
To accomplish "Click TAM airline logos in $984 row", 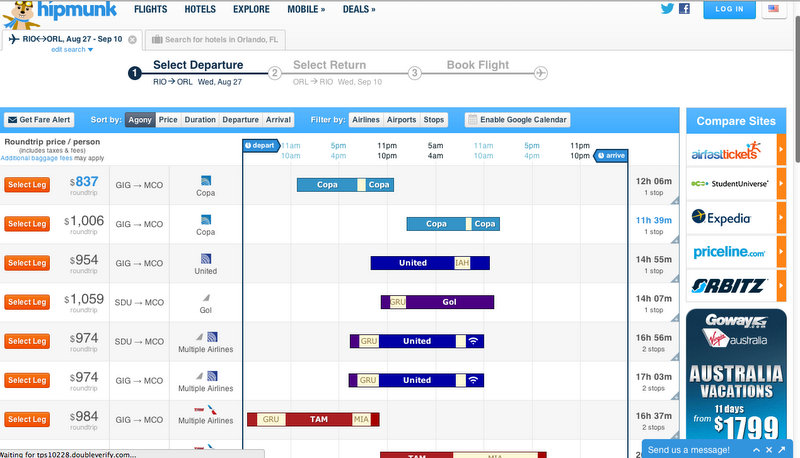I will [206, 410].
